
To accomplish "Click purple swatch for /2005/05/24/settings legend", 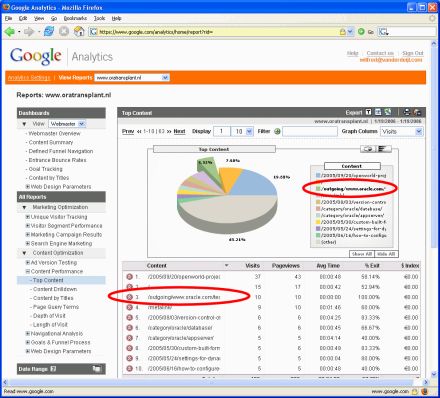I will [x=318, y=229].
